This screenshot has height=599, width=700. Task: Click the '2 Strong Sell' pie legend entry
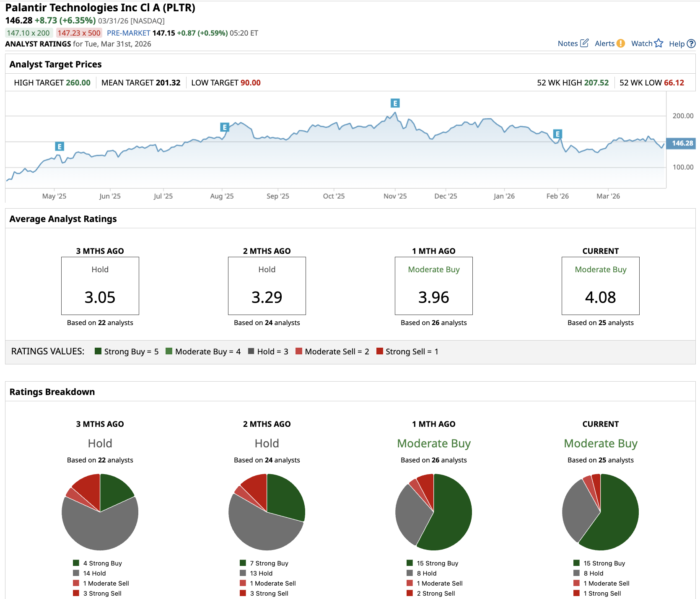coord(431,594)
